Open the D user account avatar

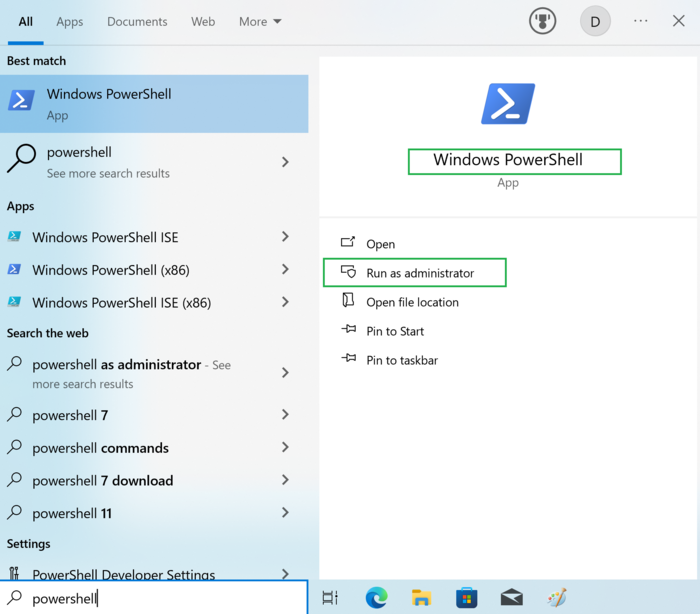tap(595, 21)
